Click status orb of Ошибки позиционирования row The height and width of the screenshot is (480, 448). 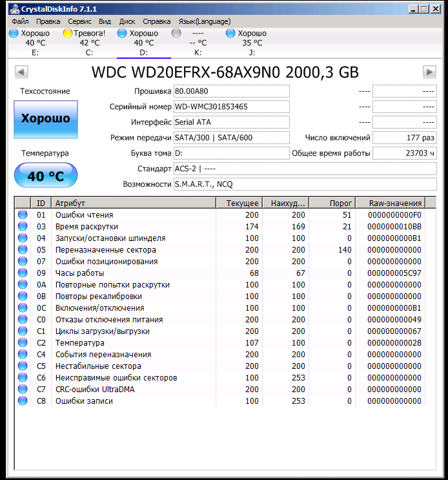[23, 261]
